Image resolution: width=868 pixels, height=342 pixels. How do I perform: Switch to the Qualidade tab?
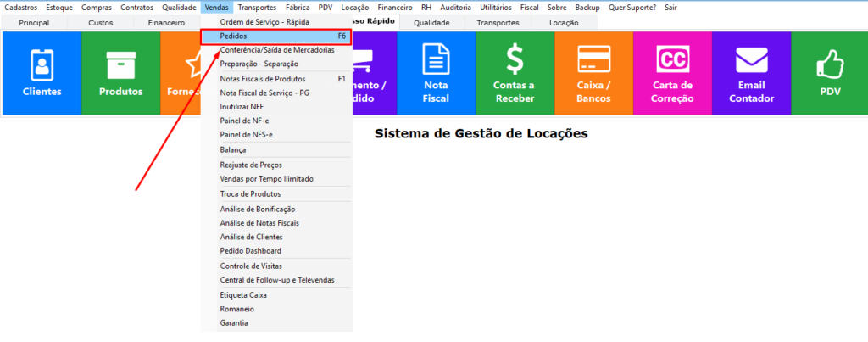(x=431, y=23)
